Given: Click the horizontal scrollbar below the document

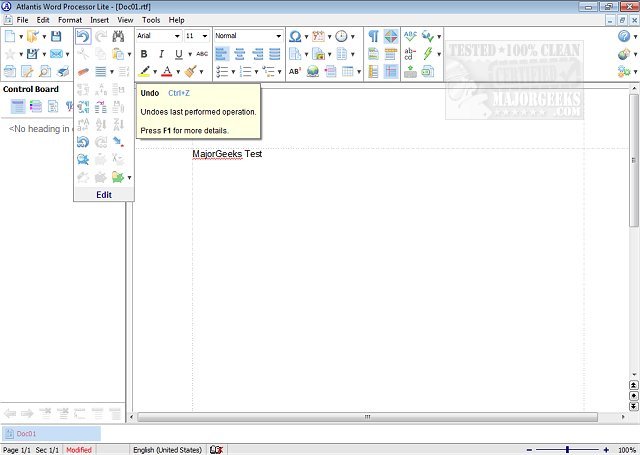Looking at the screenshot, I should (366, 416).
